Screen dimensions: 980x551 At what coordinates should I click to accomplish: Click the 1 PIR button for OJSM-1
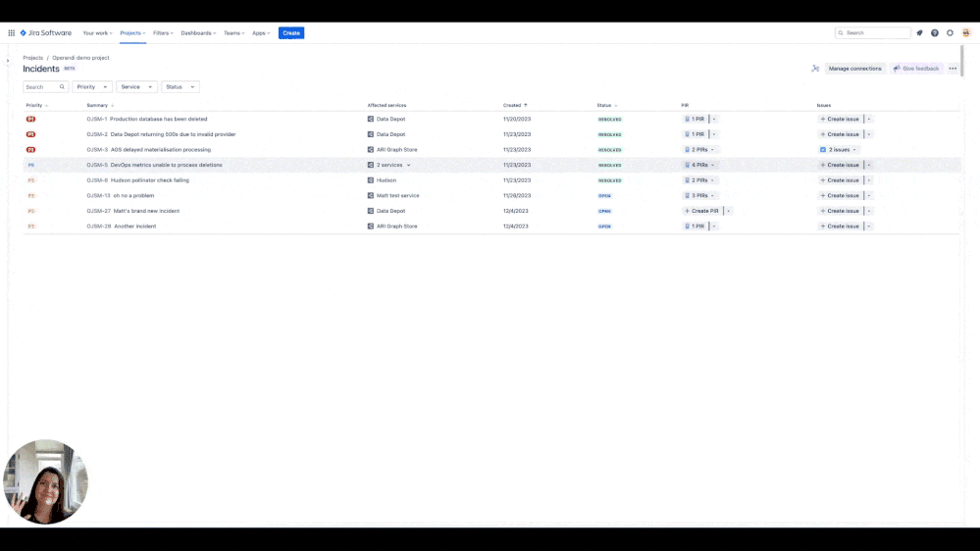pos(695,119)
